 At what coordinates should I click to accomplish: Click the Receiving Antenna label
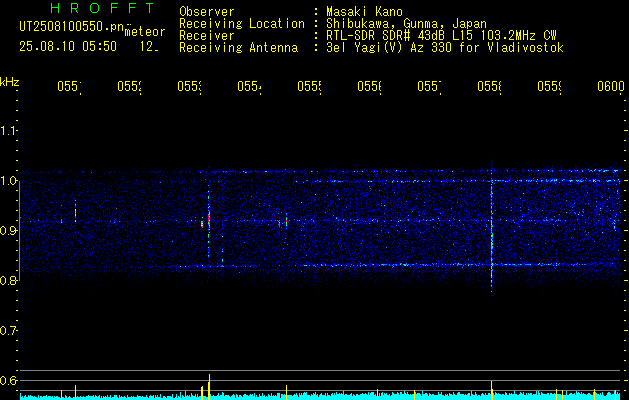point(238,48)
